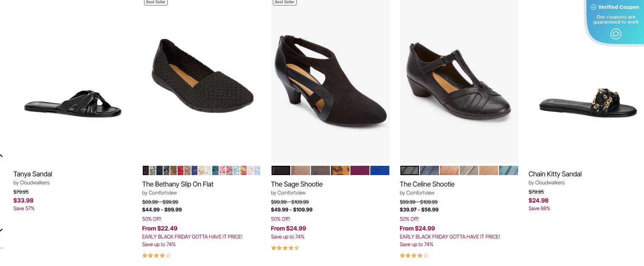Open The Bethany Slip On Flat link
Viewport: 644px width, 266px height.
[178, 184]
